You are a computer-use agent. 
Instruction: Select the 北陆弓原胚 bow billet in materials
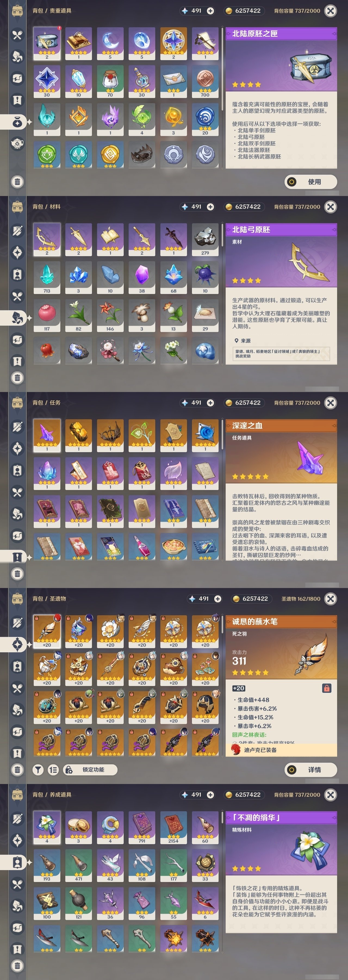47,239
